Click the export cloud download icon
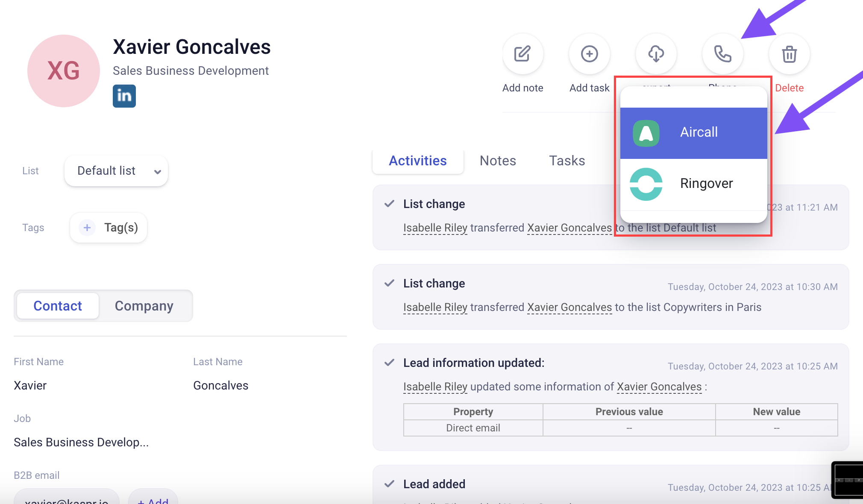Viewport: 863px width, 504px height. pyautogui.click(x=656, y=54)
